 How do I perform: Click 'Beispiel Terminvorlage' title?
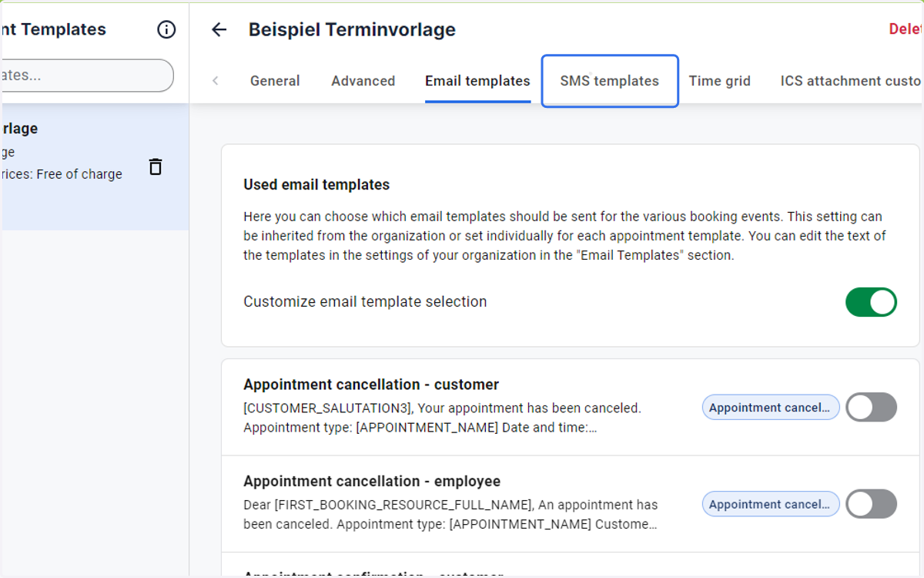tap(352, 30)
